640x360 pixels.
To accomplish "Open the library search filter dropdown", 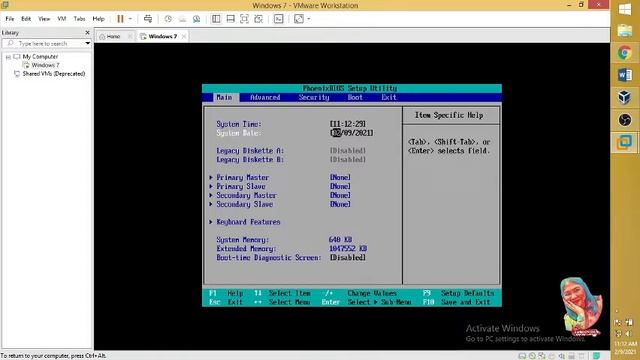I will (87, 43).
